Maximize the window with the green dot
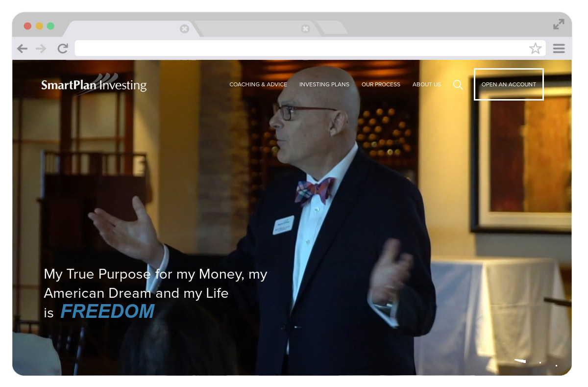The image size is (588, 387). [x=50, y=26]
